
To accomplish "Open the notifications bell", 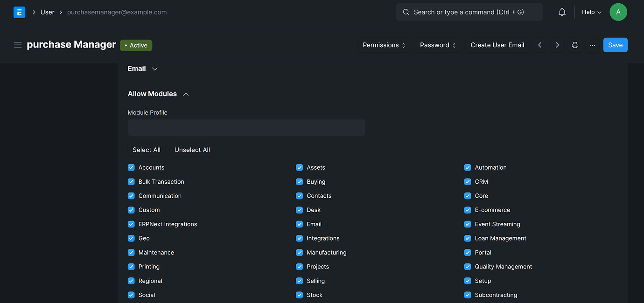I will click(562, 12).
